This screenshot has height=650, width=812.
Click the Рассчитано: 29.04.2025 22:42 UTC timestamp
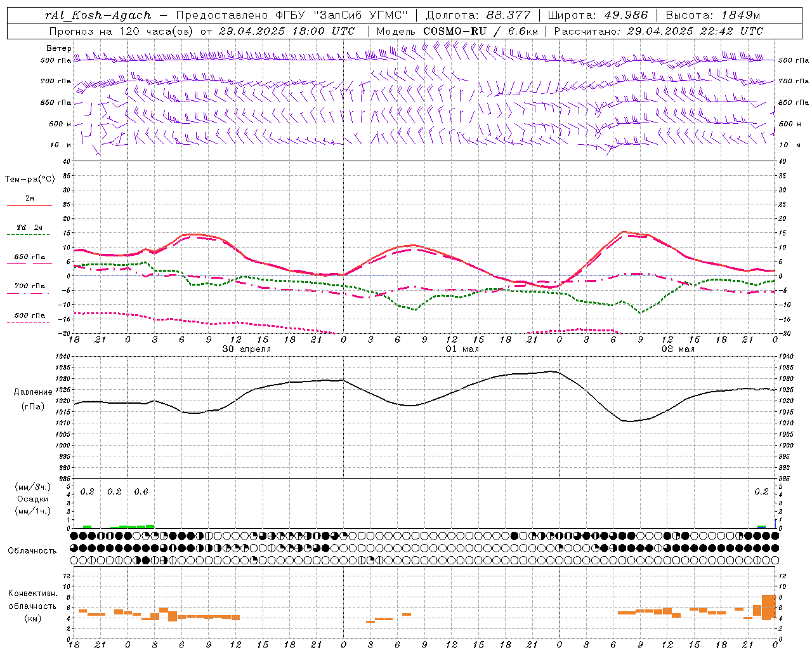pyautogui.click(x=659, y=31)
